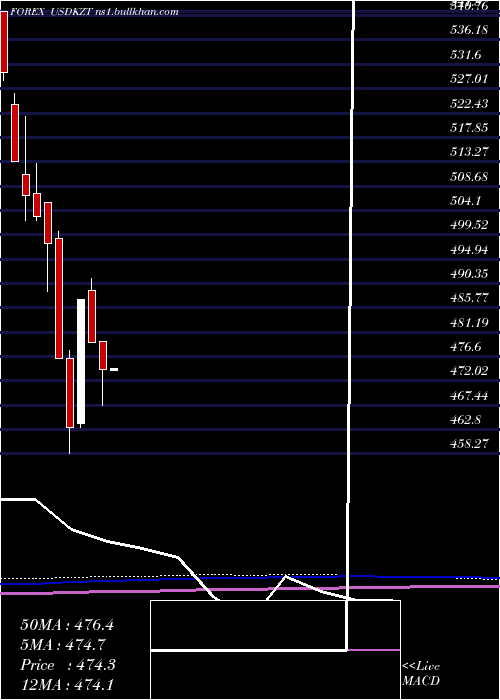Click the 508.68 price axis label

pos(469,177)
